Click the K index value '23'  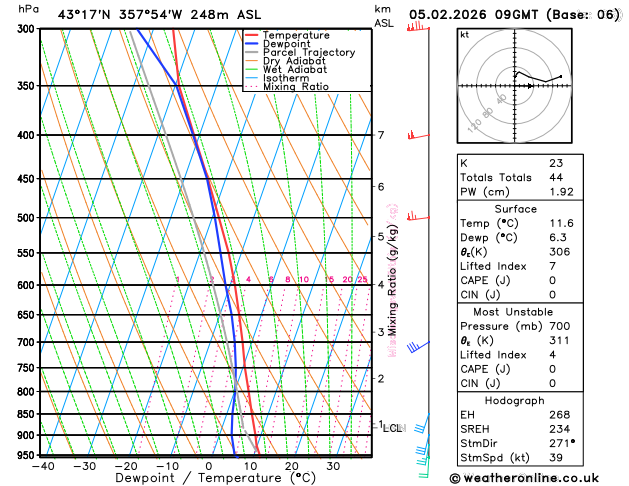[x=556, y=163]
